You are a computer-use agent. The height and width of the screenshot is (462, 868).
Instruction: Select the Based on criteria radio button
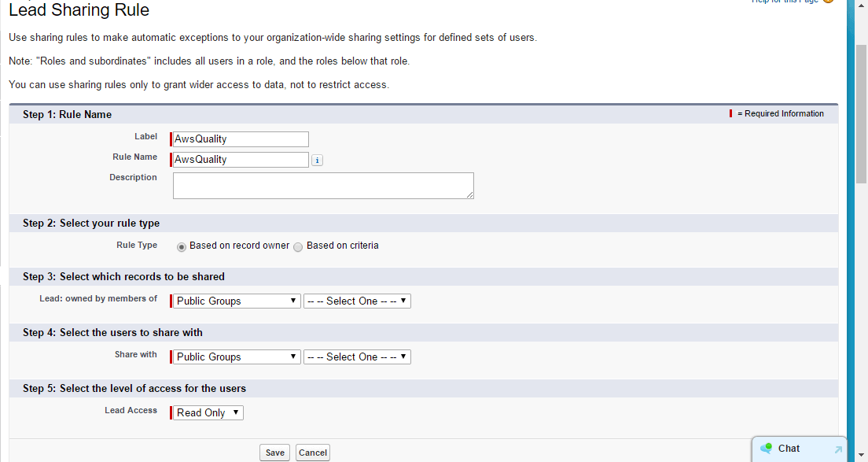(x=298, y=246)
